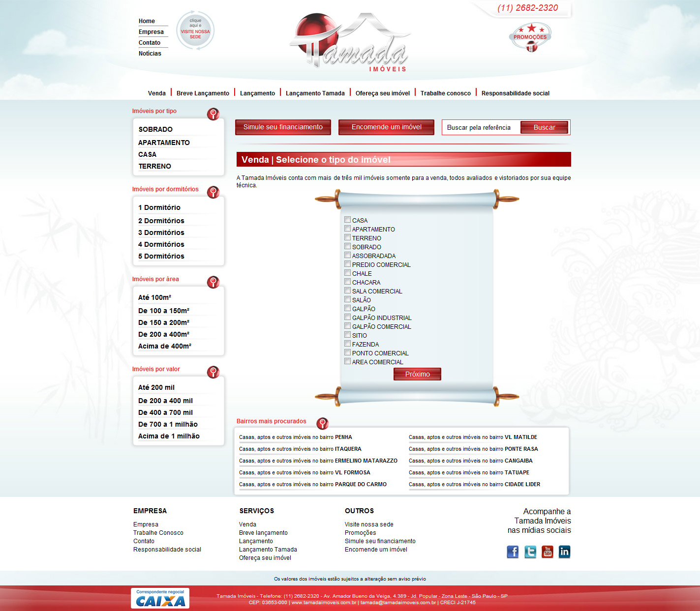This screenshot has width=700, height=611.
Task: Check the CHALE option
Action: [x=348, y=273]
